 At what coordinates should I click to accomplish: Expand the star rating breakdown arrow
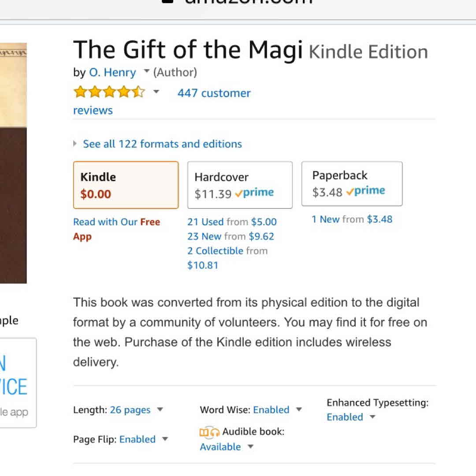coord(156,92)
